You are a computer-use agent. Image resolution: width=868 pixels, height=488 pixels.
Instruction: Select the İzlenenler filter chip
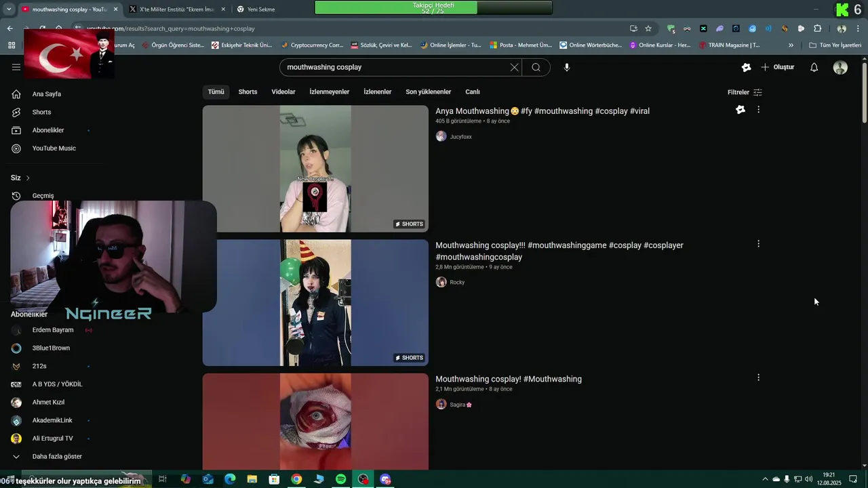point(378,91)
